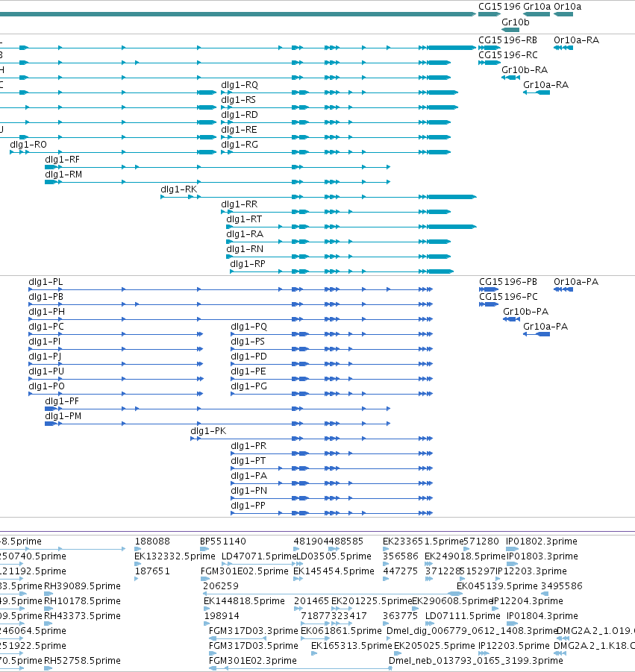Select transcript dlg1-RN

[x=245, y=249]
